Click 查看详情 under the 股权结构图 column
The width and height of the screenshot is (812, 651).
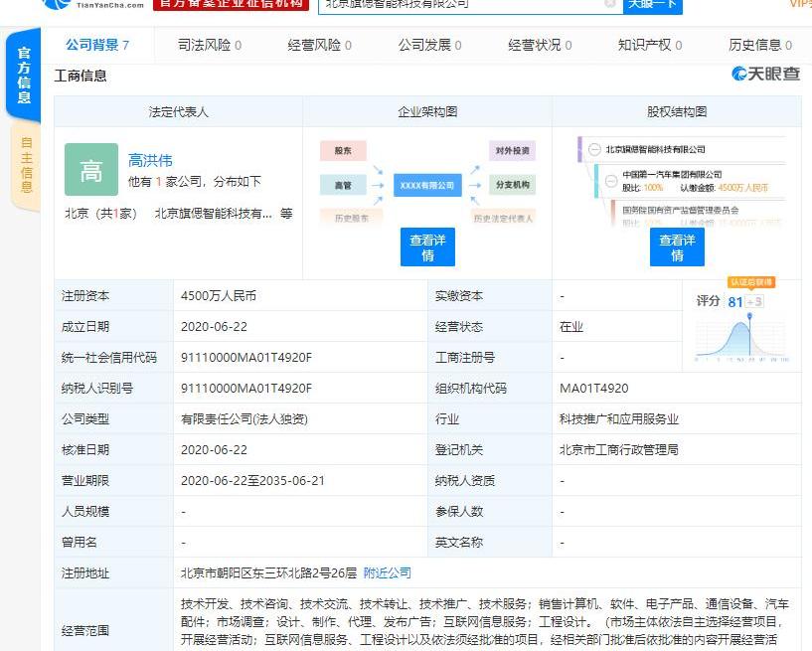[677, 247]
